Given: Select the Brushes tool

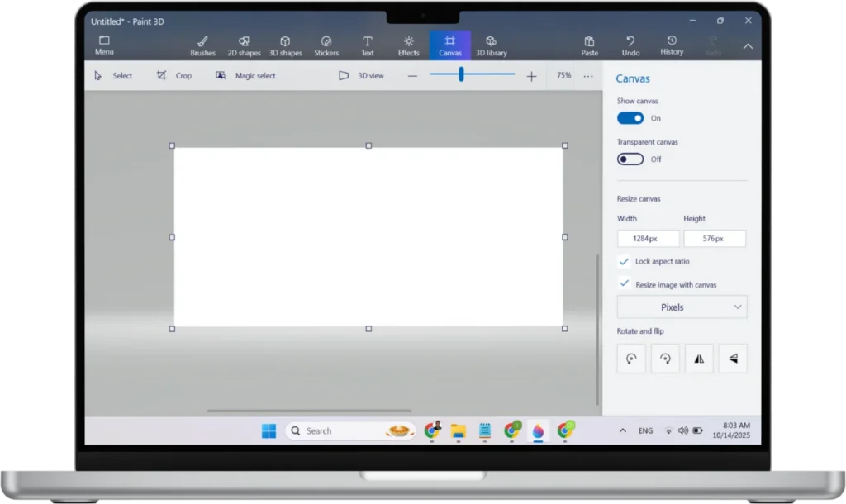Looking at the screenshot, I should [x=202, y=45].
